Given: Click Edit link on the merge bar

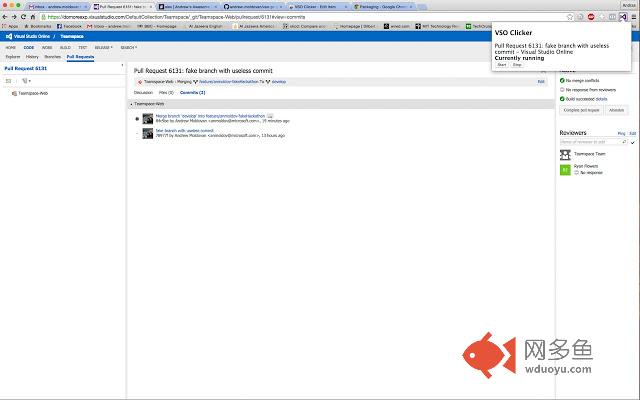Looking at the screenshot, I should (541, 82).
